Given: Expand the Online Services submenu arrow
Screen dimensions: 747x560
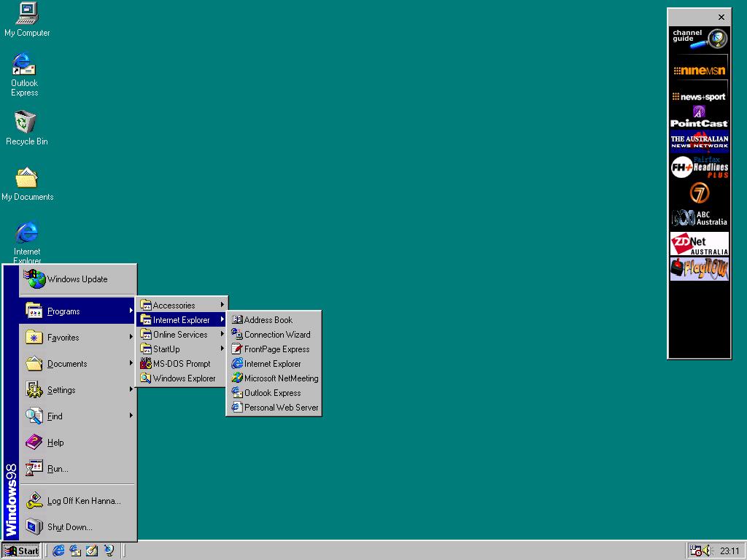Looking at the screenshot, I should pyautogui.click(x=222, y=334).
